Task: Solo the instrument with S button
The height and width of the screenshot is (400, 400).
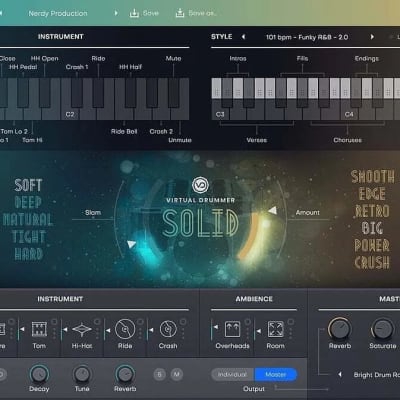Action: [x=160, y=374]
